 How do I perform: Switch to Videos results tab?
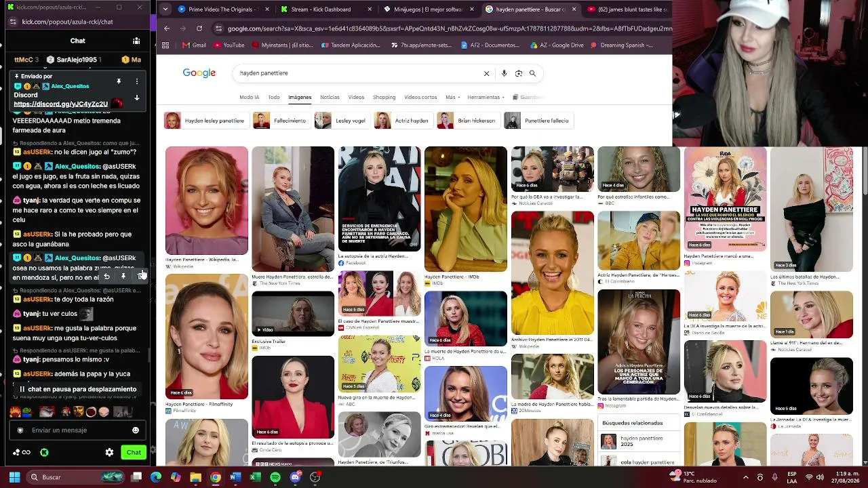[356, 98]
